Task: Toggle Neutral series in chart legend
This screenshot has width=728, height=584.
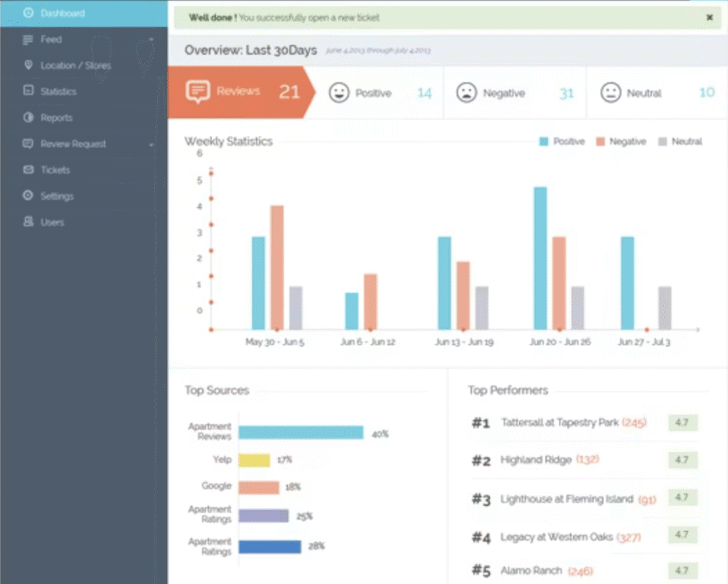Action: click(663, 142)
